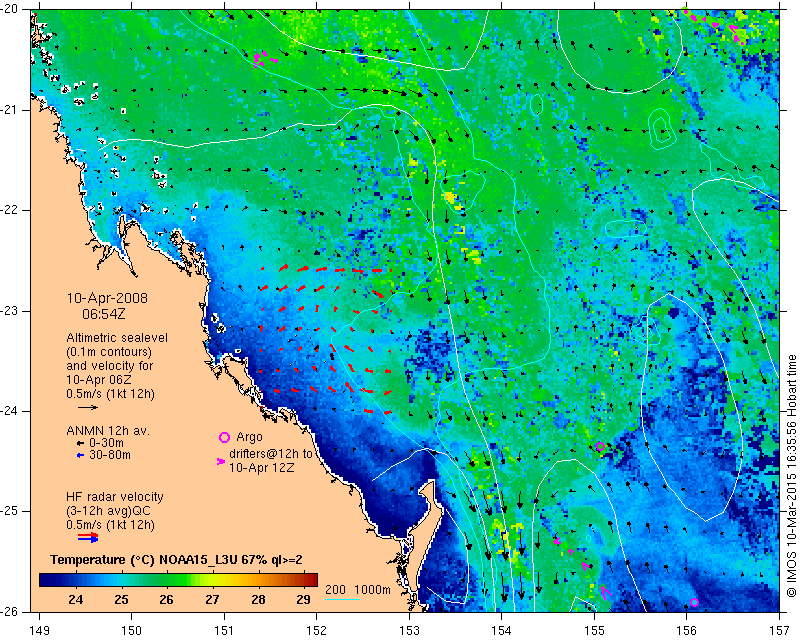Click the magenta drifter arrow legend symbol
This screenshot has height=640, width=800.
[x=221, y=461]
